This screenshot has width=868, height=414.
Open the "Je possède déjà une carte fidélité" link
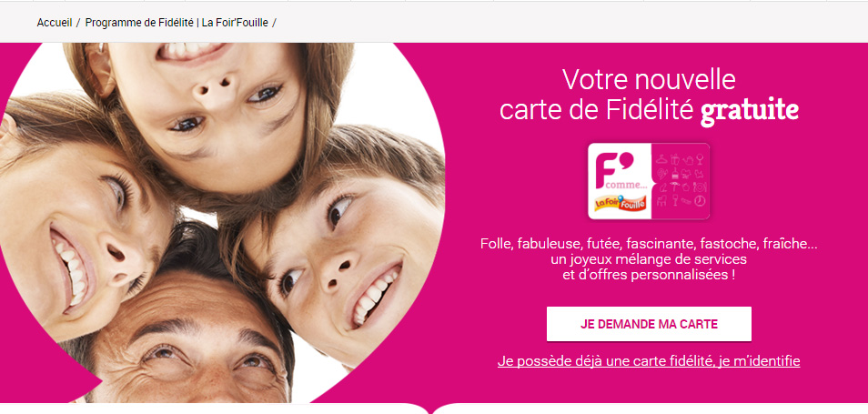tap(649, 361)
